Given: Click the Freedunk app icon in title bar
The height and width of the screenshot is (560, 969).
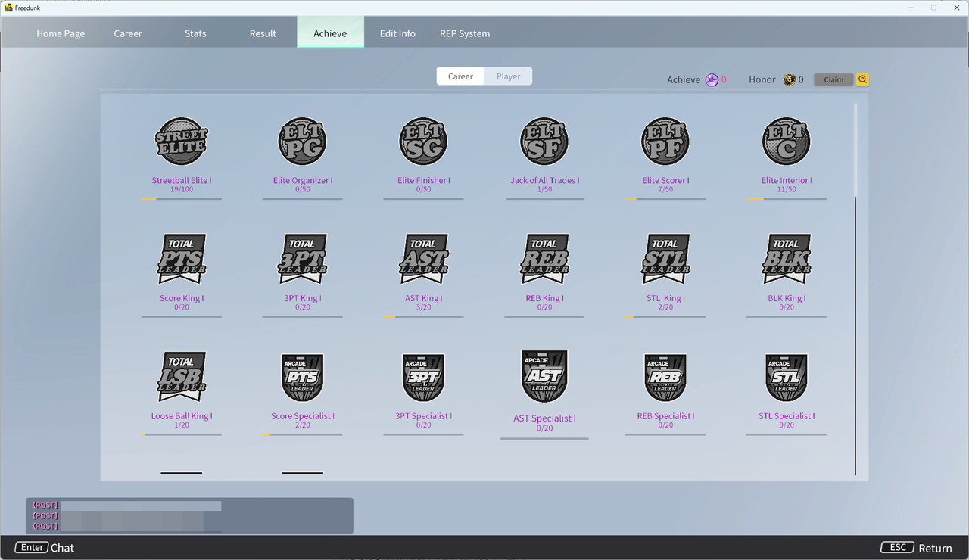Looking at the screenshot, I should [8, 8].
